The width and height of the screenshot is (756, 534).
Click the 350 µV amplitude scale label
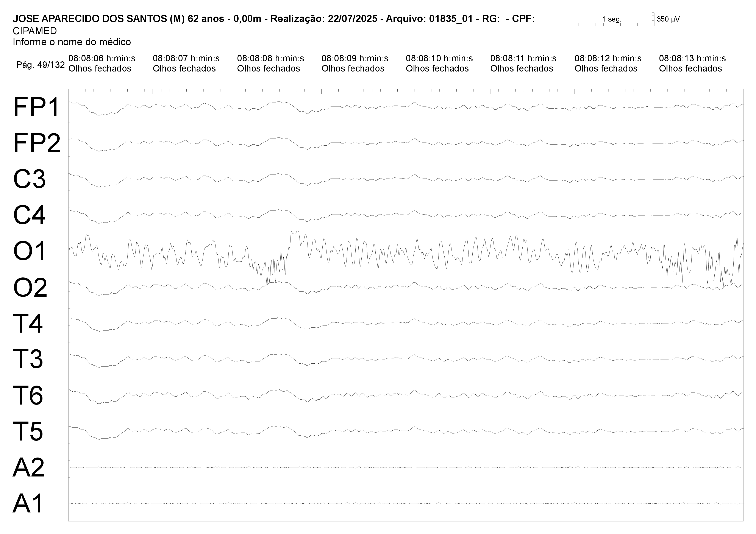[x=668, y=19]
